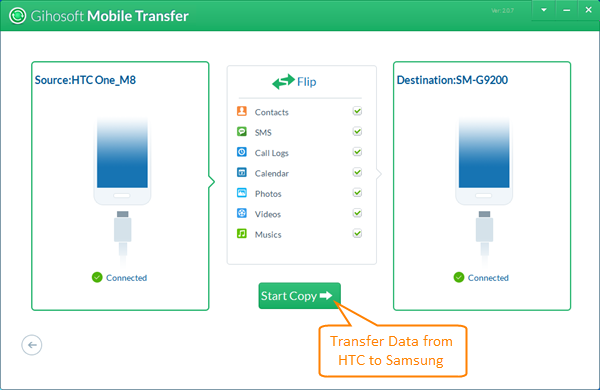Click the Gihosoft logo icon
The image size is (600, 390).
click(17, 16)
